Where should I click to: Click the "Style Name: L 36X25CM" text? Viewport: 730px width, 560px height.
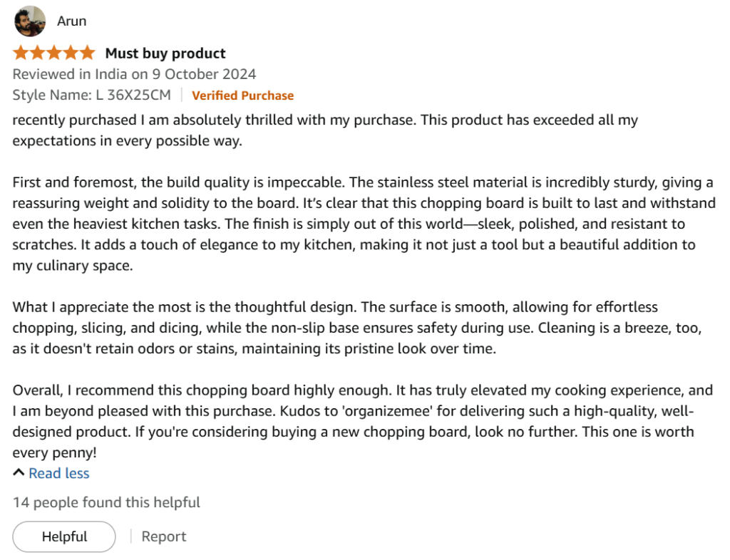[x=91, y=95]
